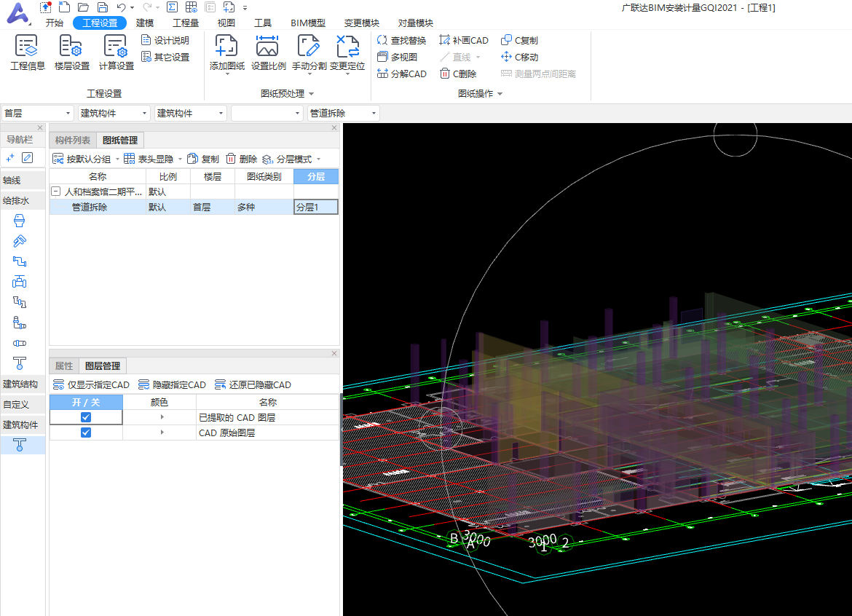Screen dimensions: 852x616
Task: Click the undo arrow in quick access toolbar
Action: (x=121, y=7)
